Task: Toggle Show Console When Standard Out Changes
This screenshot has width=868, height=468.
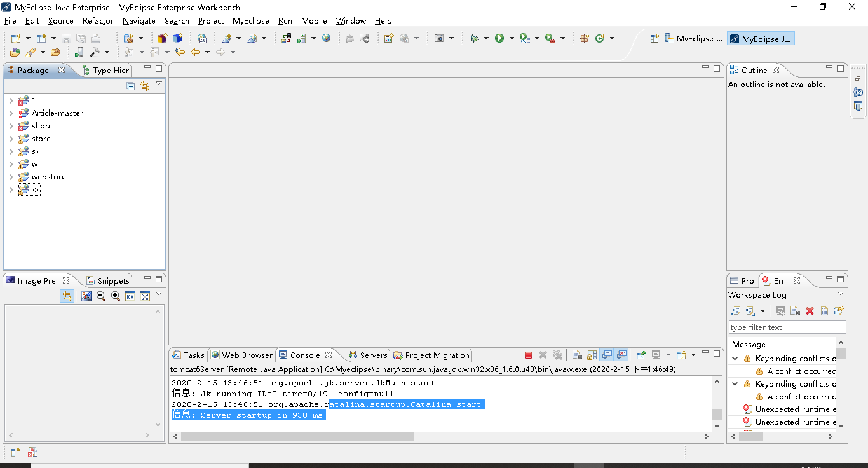Action: point(607,355)
